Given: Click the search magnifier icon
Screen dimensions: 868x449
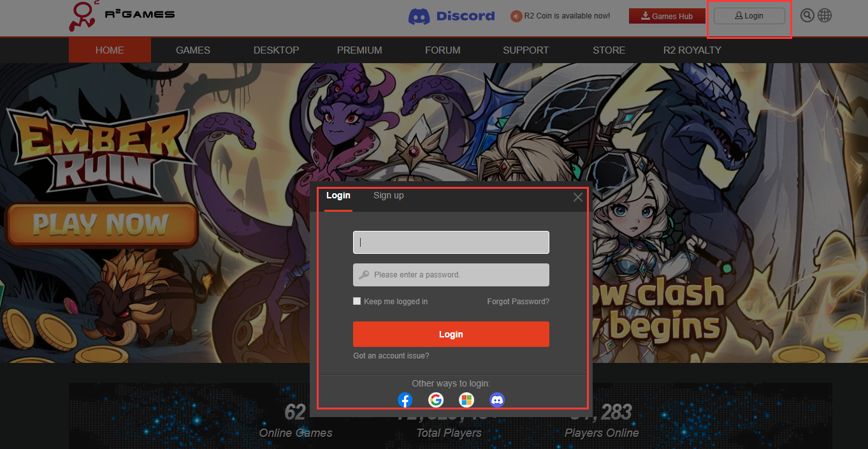Looking at the screenshot, I should tap(807, 16).
